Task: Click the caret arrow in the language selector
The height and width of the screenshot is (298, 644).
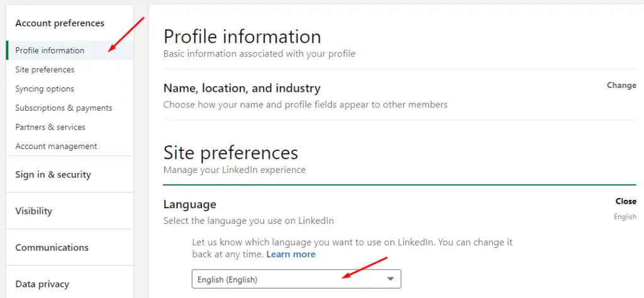Action: pos(391,279)
